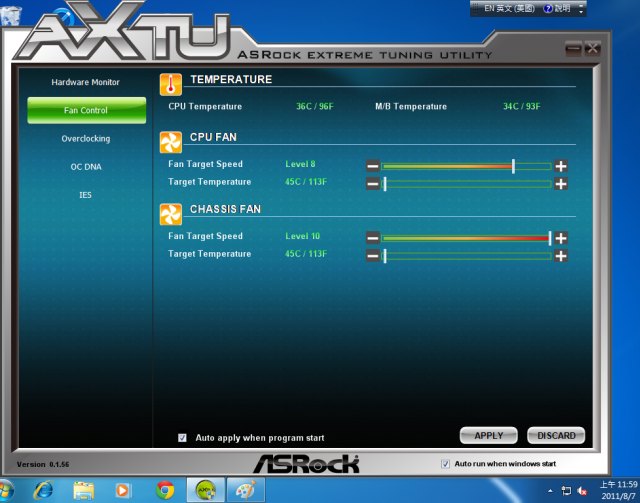Click the CPU Fan section icon
This screenshot has width=640, height=503.
point(171,142)
